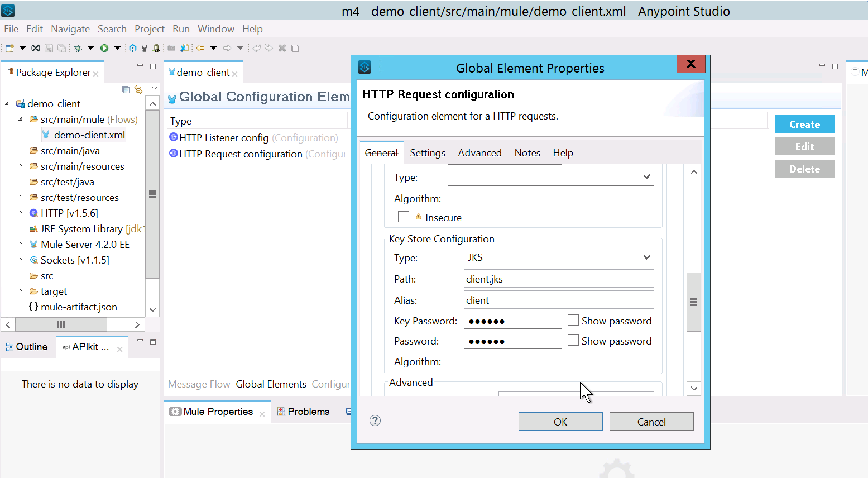
Task: Minimize the Package Explorer panel
Action: (140, 66)
